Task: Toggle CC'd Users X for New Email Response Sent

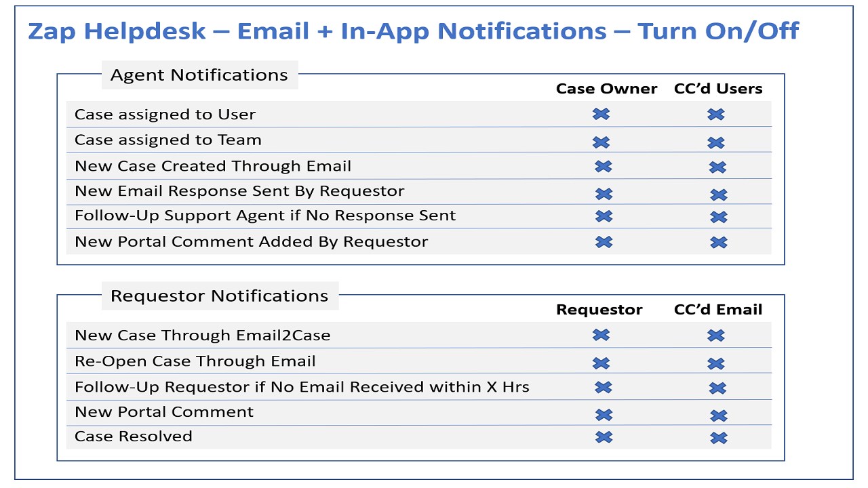Action: point(719,195)
